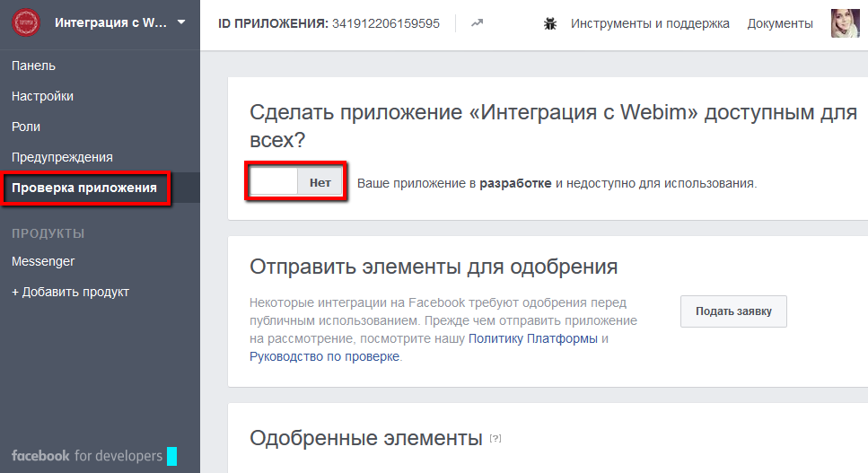Open the user profile avatar
Image resolution: width=868 pixels, height=473 pixels.
845,23
